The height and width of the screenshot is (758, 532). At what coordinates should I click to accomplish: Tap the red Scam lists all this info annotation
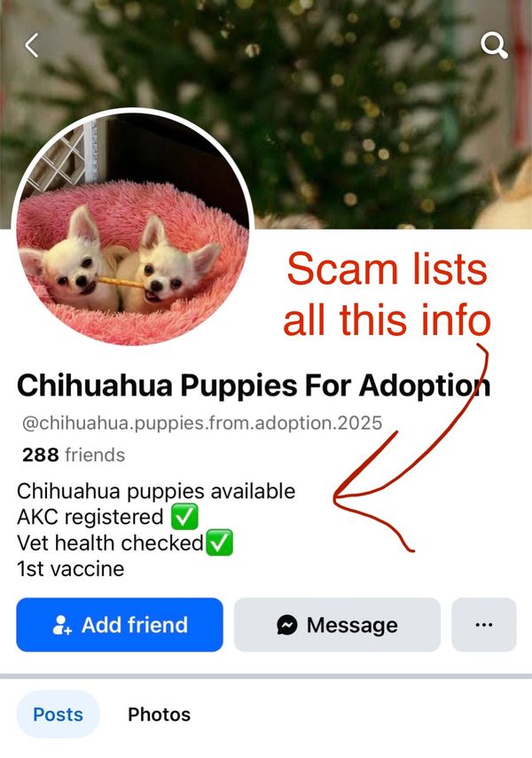(x=387, y=294)
